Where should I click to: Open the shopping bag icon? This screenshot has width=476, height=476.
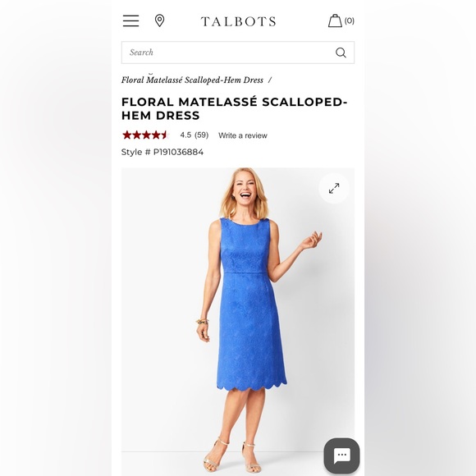335,21
